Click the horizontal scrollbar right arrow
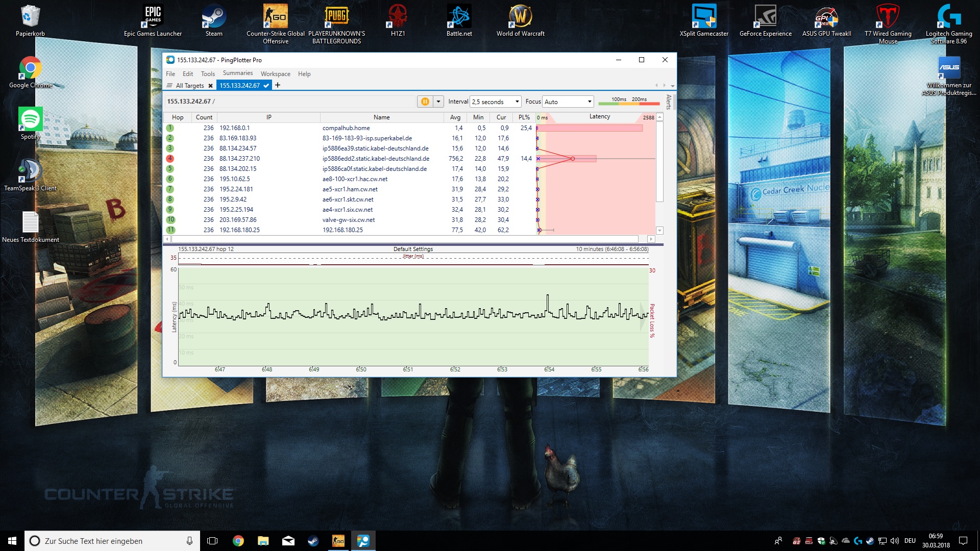Viewport: 980px width, 551px height. (651, 239)
